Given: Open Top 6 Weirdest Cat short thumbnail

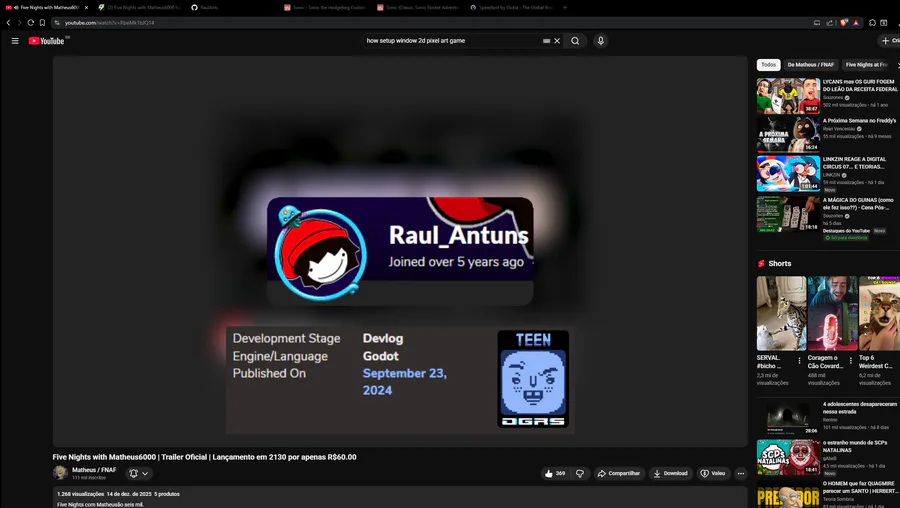Looking at the screenshot, I should click(879, 313).
